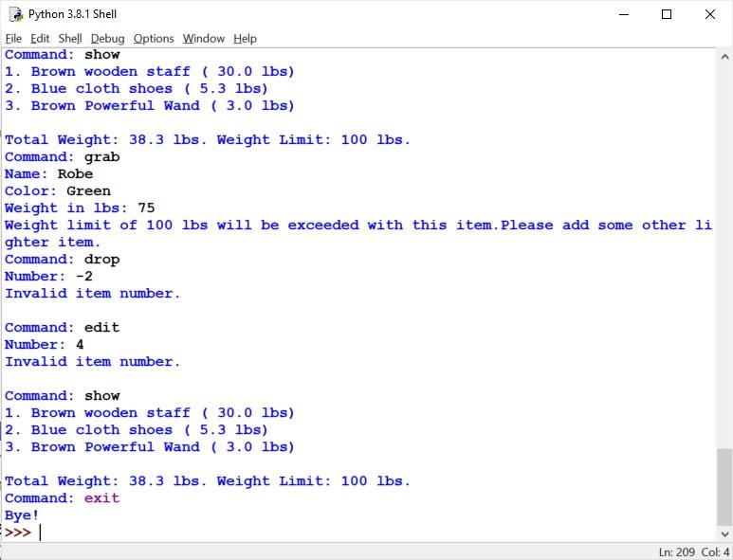
Task: Click the 'Color: Green' line
Action: point(58,191)
